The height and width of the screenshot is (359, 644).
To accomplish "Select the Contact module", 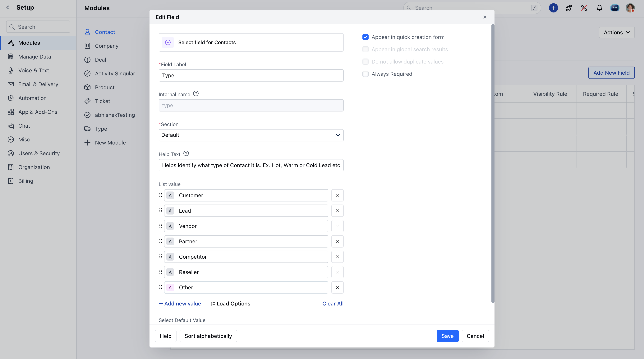I will tap(105, 32).
